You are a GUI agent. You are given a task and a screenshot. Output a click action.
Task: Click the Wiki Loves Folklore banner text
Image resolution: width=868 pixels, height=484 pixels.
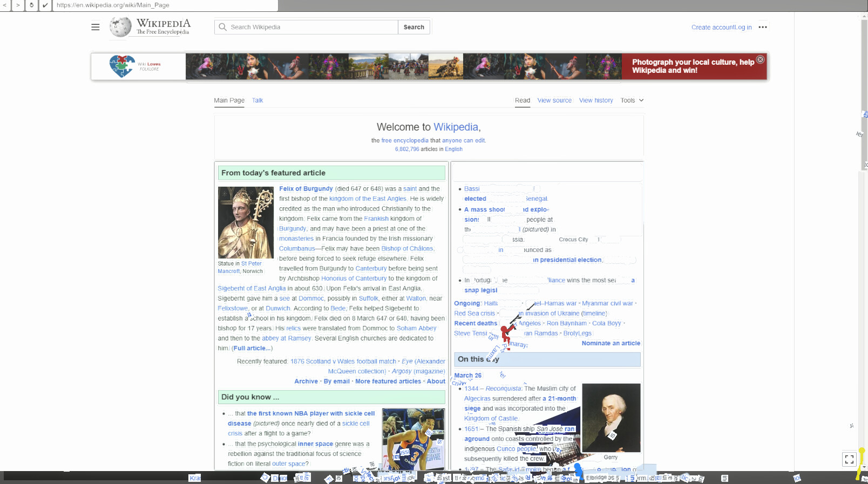[693, 66]
